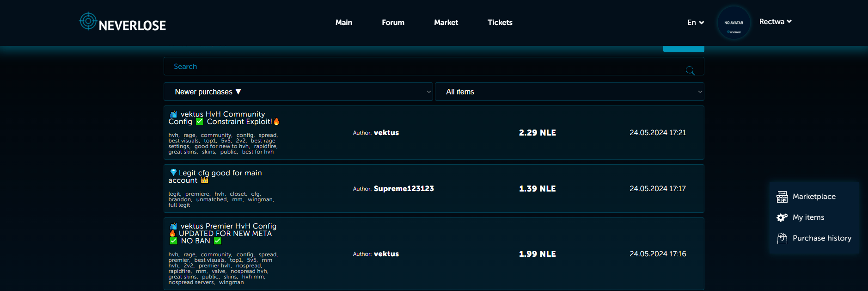
Task: Open Legit cfg good for main account
Action: (215, 176)
